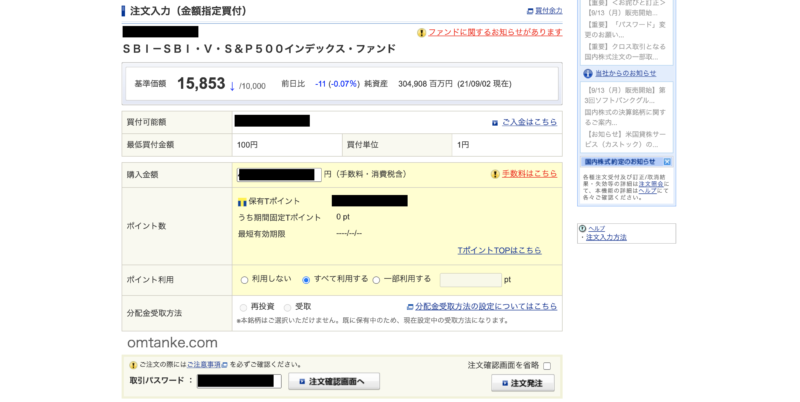Close the 国内株式約定のお知らせ panel
The height and width of the screenshot is (402, 800).
point(667,162)
